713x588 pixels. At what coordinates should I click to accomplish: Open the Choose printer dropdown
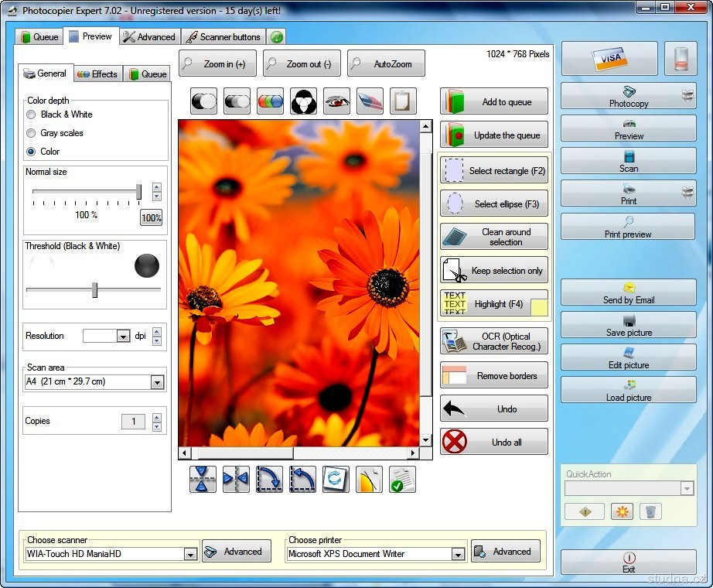[x=458, y=554]
